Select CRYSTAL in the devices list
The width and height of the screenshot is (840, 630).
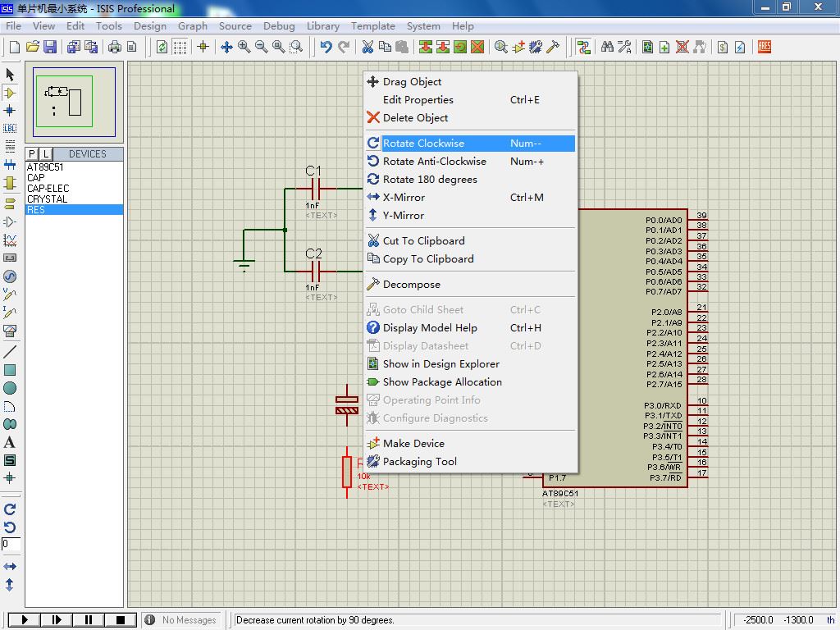coord(48,199)
